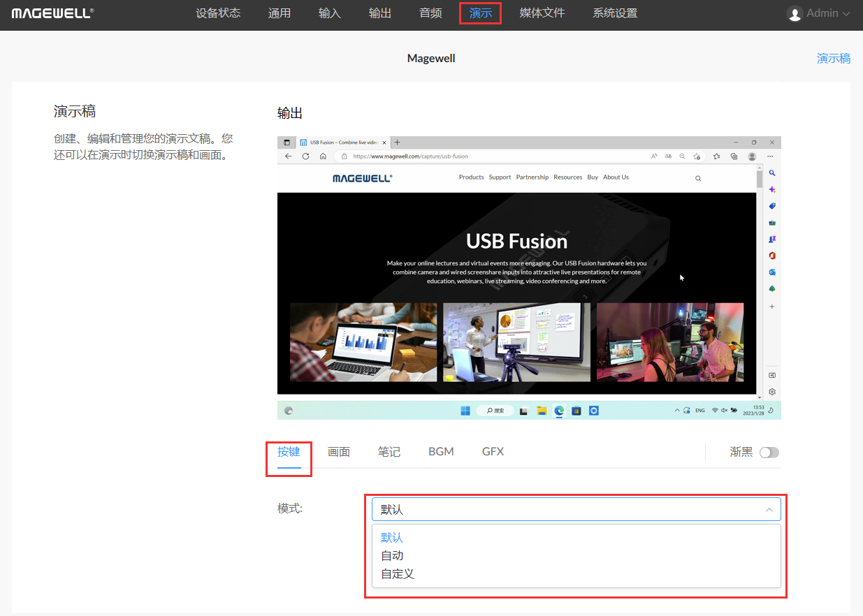Open the BGM tab

point(441,452)
